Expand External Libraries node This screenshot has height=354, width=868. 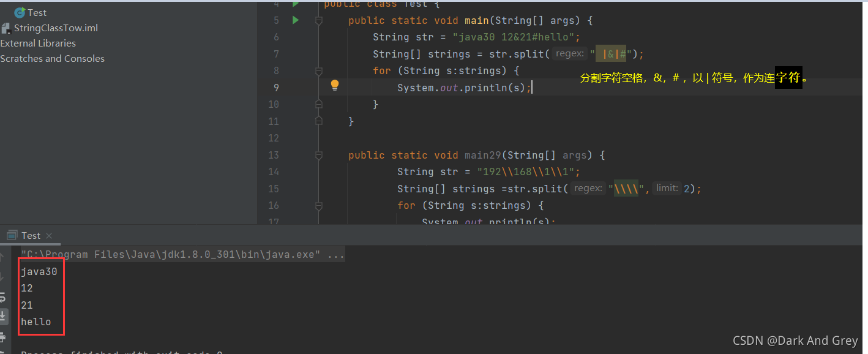pyautogui.click(x=38, y=43)
